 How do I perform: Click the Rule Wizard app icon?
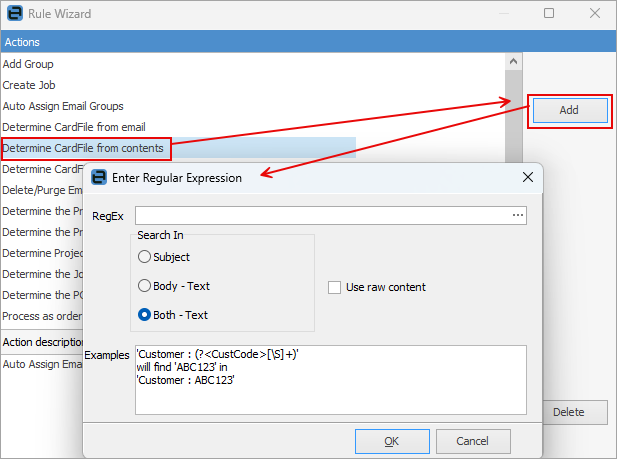15,13
